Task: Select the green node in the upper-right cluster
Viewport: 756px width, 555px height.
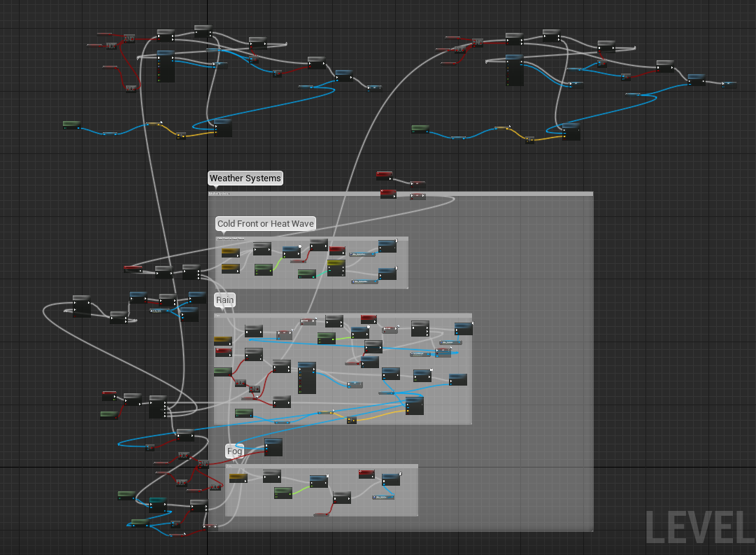Action: pos(420,129)
